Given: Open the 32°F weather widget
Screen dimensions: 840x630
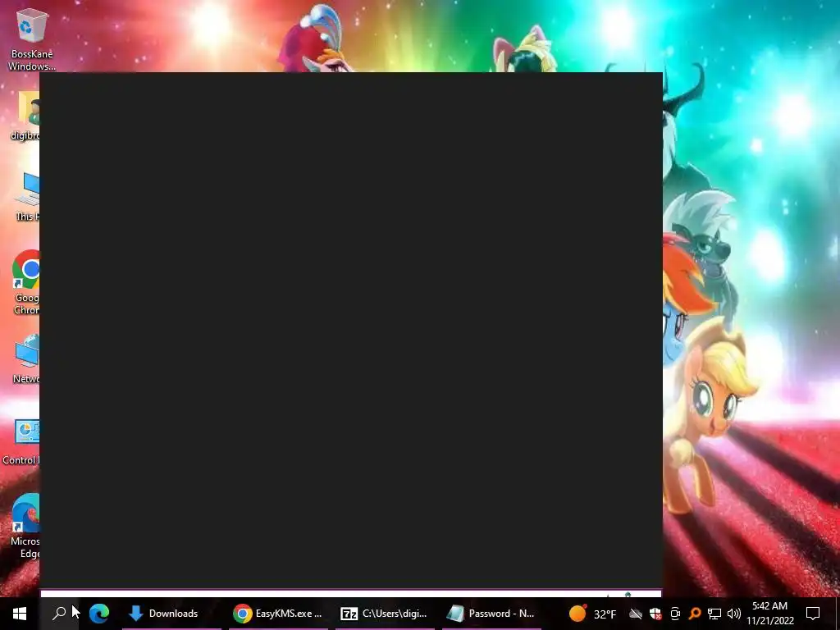Looking at the screenshot, I should [x=592, y=614].
